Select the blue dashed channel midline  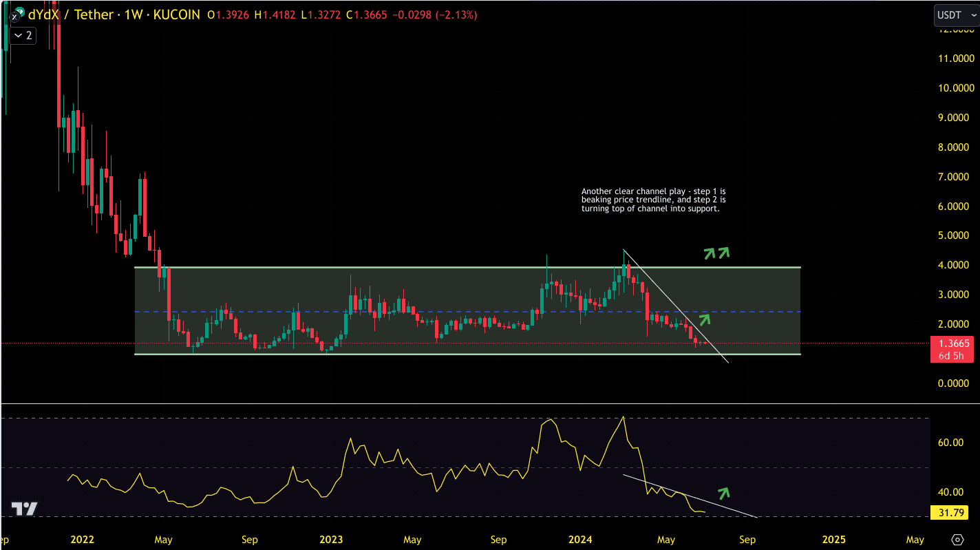(468, 312)
